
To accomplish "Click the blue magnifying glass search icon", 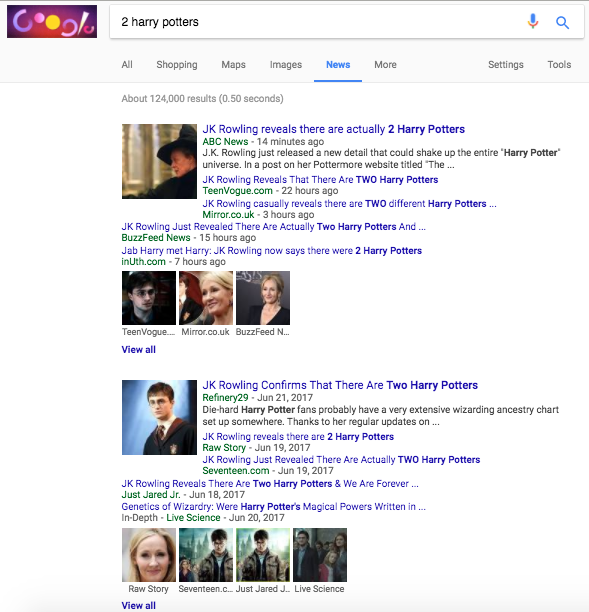I will 562,23.
